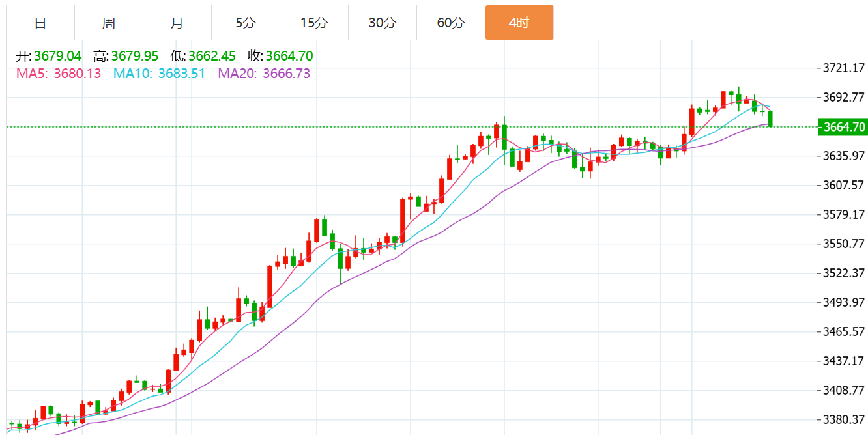
Task: Switch to the 60分 interval tab
Action: [x=451, y=23]
